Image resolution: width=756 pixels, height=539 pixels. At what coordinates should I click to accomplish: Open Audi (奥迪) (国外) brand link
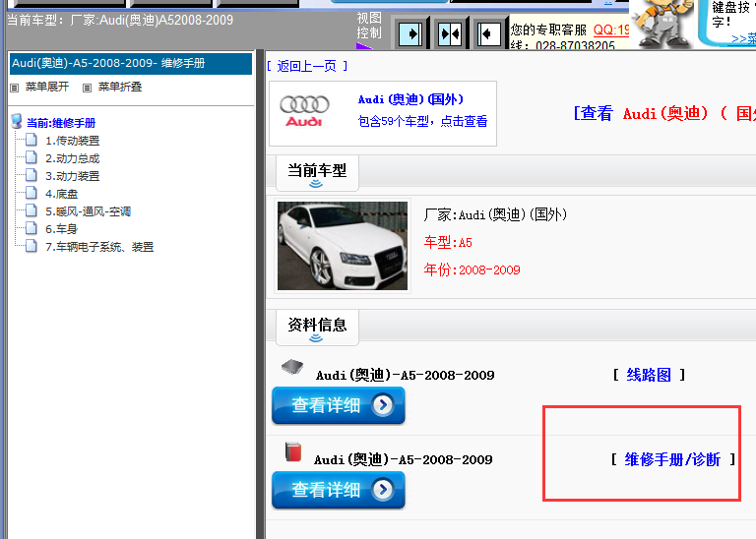[410, 99]
